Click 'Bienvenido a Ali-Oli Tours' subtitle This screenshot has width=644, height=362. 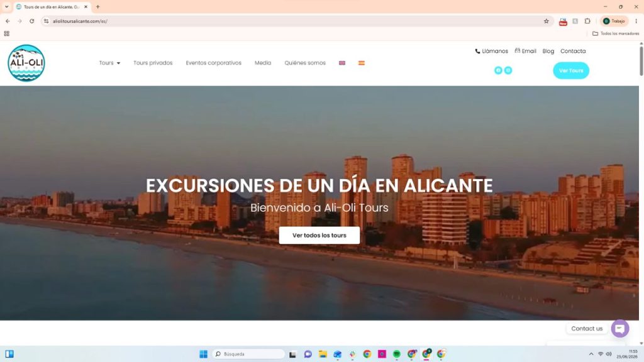point(319,207)
